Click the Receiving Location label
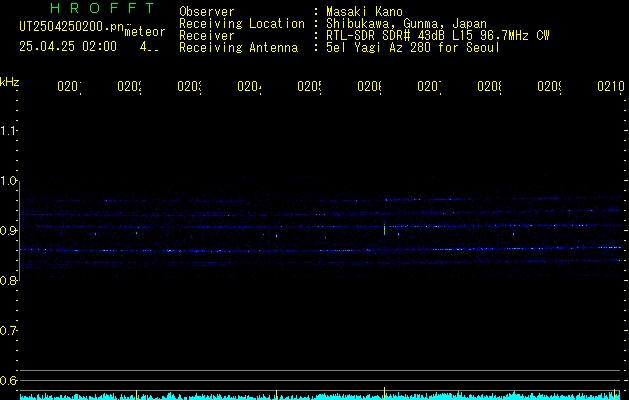 [x=242, y=24]
